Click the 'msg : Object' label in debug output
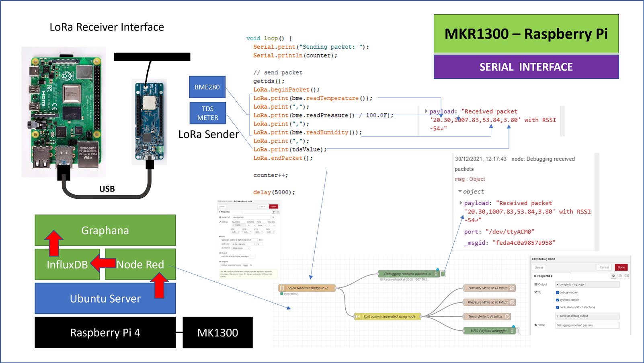Screen dimensions: 644x363 (x=470, y=179)
